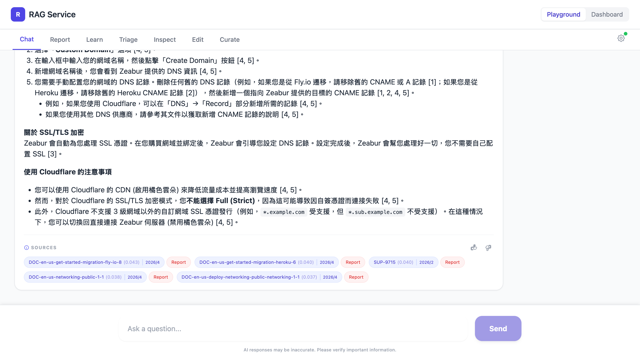
Task: Click the thumbs up feedback icon
Action: 474,248
